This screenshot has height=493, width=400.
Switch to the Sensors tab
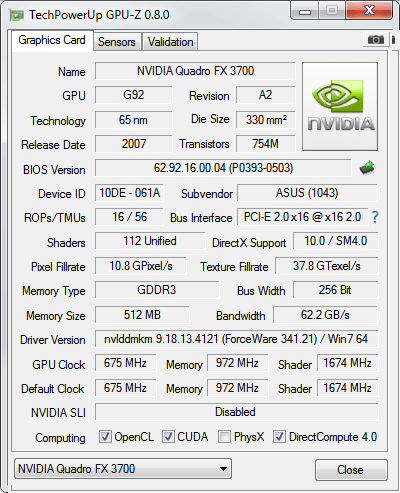click(117, 42)
